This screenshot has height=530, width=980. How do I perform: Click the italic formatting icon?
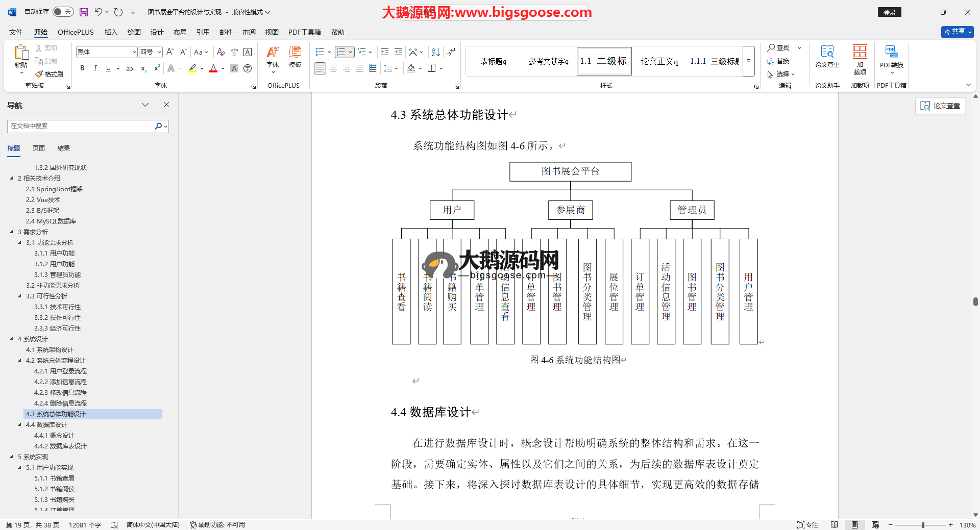click(95, 68)
